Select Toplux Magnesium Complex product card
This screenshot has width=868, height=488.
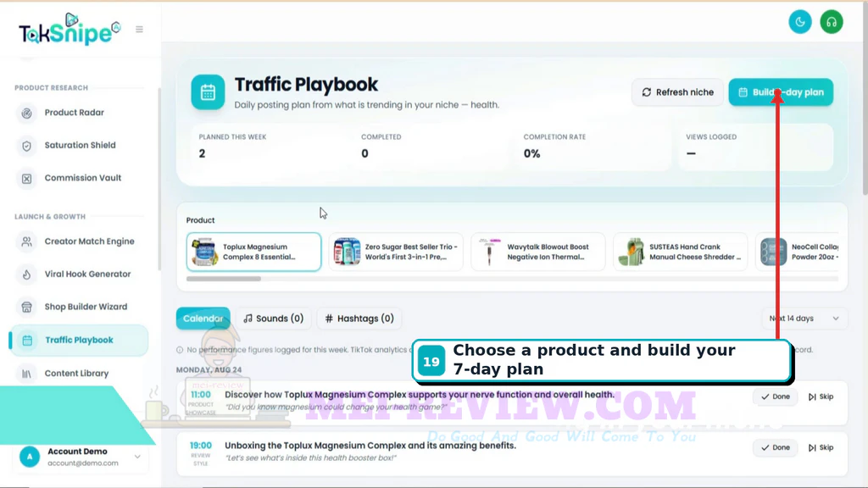[x=253, y=252]
